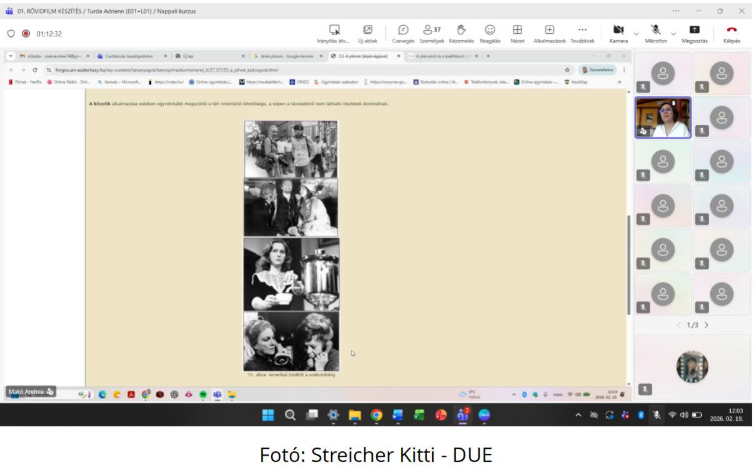This screenshot has height=475, width=756.
Task: Start screen sharing with Megosztás
Action: (x=694, y=34)
